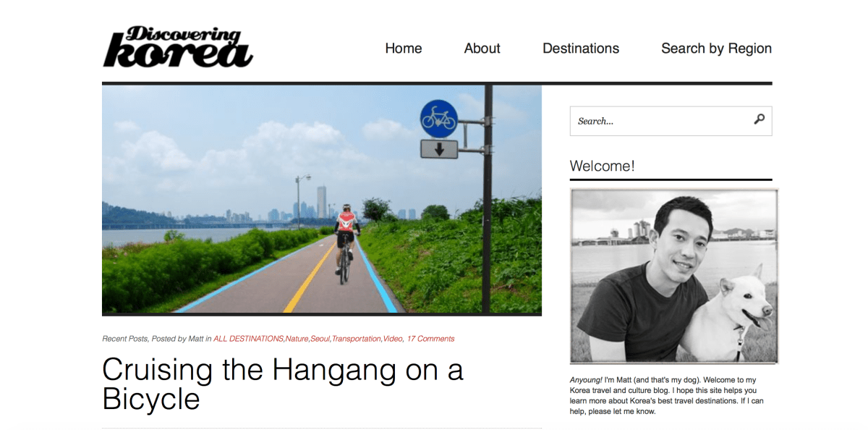Click the blue bicycle sign in the photo

pos(439,119)
